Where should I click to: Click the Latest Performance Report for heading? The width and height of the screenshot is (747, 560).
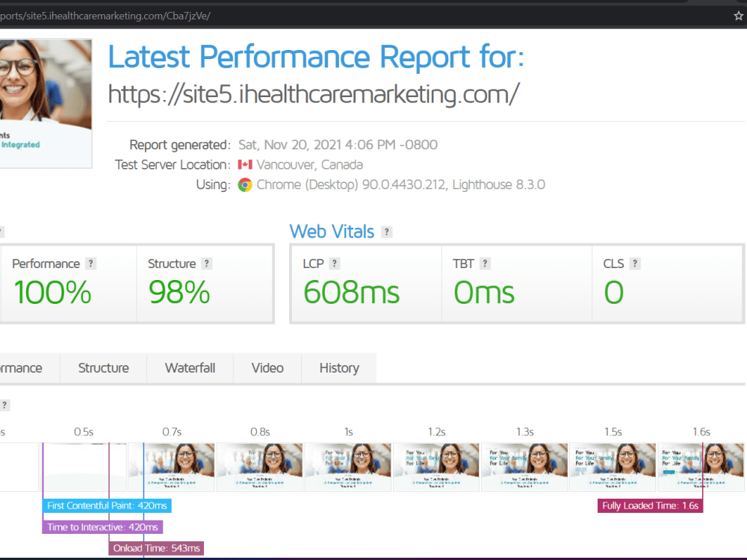coord(316,57)
